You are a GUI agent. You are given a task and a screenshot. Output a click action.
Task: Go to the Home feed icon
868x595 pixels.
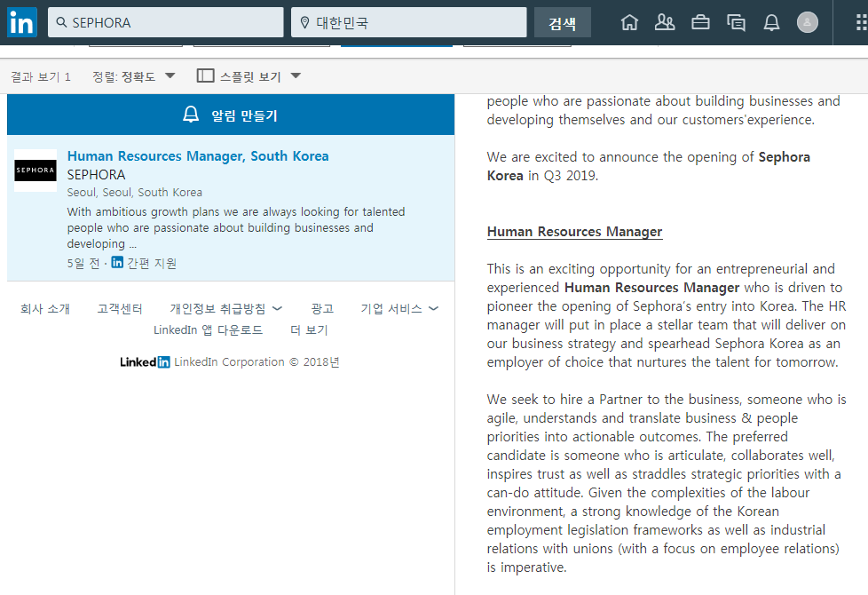point(629,23)
